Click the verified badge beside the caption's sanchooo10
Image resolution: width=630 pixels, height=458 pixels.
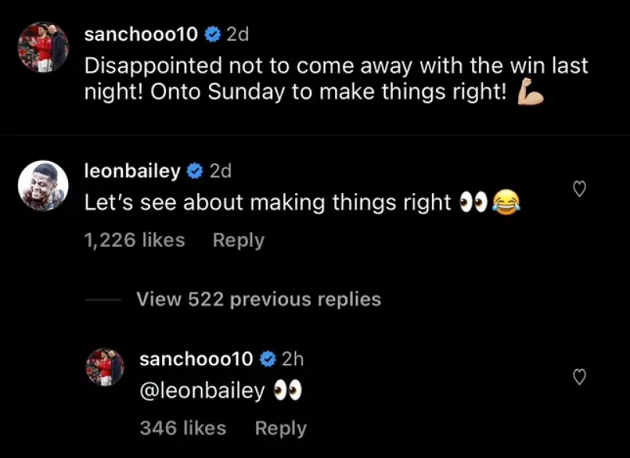(212, 34)
